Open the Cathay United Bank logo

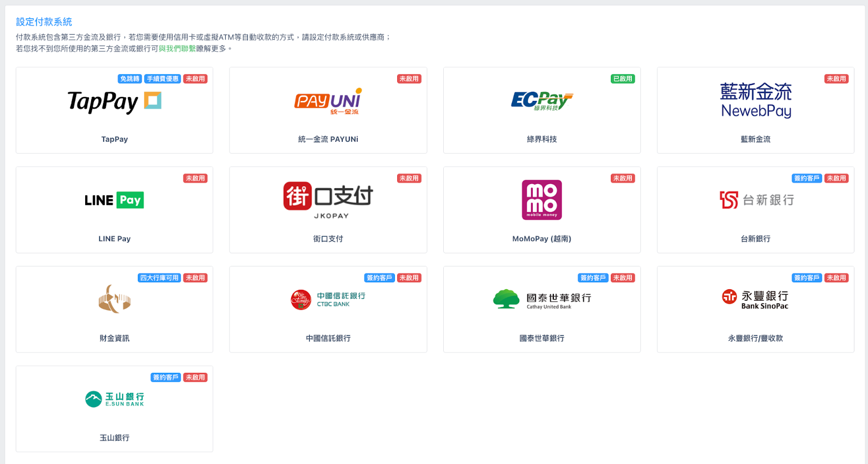tap(542, 300)
